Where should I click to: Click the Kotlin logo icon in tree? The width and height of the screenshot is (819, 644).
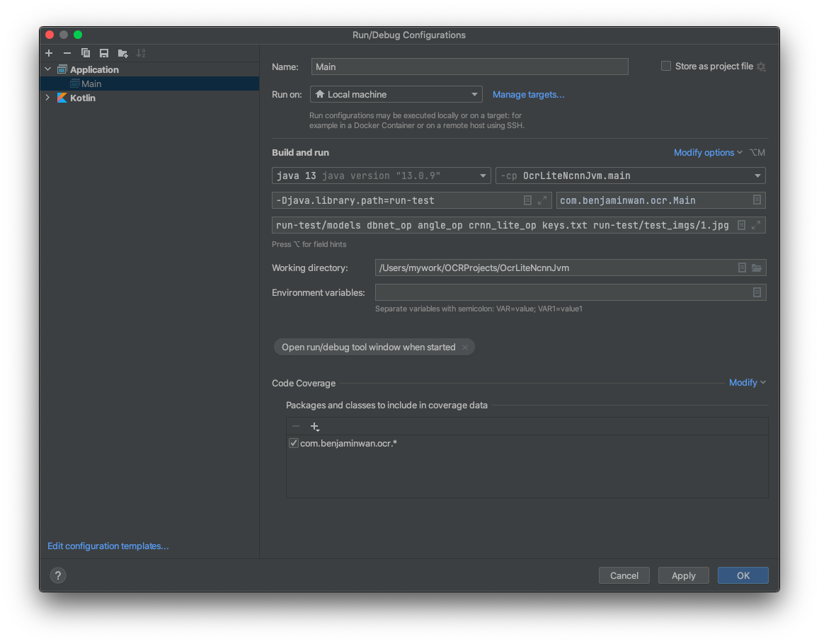pos(62,98)
